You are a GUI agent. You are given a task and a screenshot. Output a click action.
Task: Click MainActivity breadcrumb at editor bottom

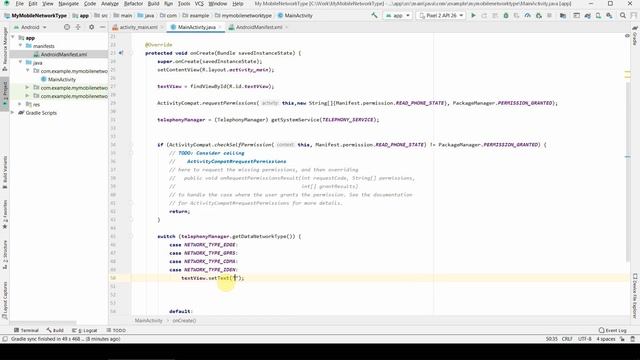pyautogui.click(x=149, y=320)
